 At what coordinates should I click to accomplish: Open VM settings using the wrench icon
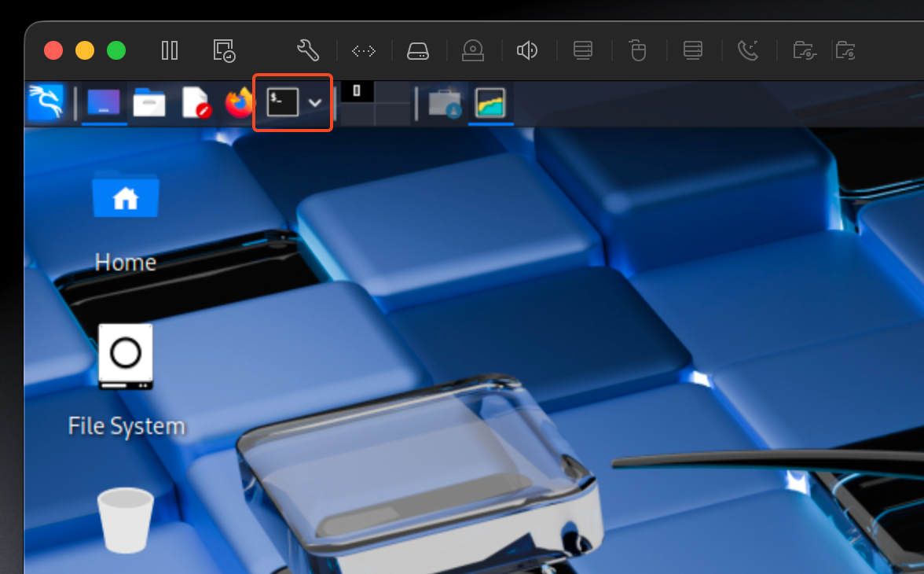[308, 51]
